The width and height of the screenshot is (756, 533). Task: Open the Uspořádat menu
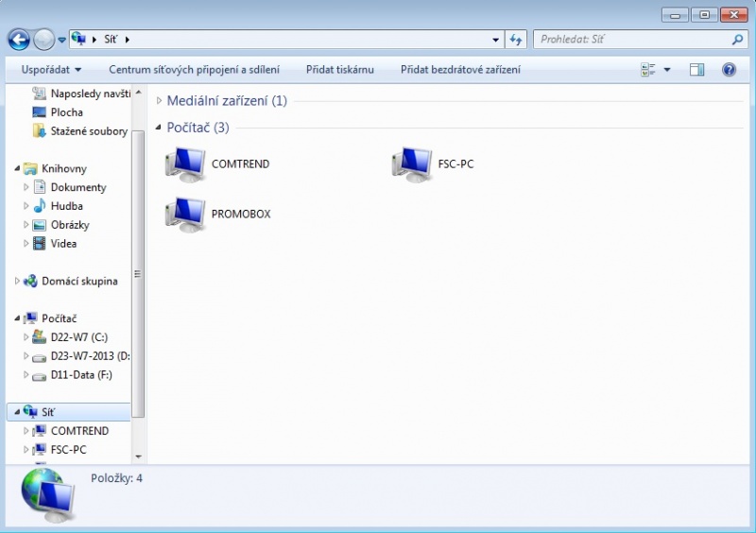[51, 70]
